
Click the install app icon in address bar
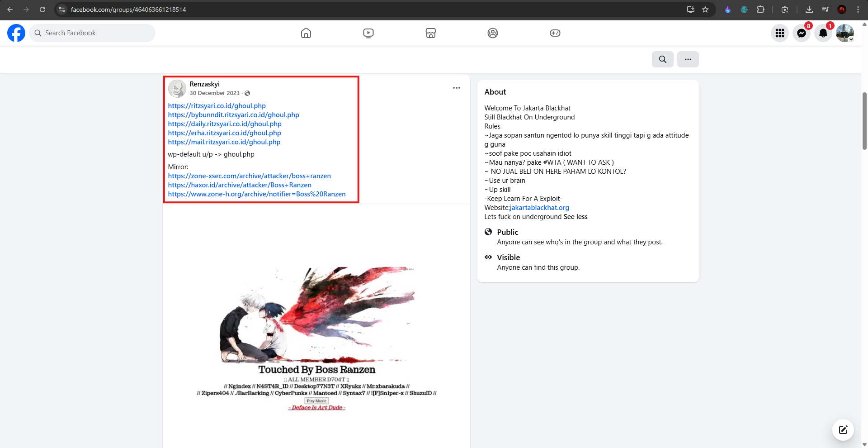[x=690, y=10]
